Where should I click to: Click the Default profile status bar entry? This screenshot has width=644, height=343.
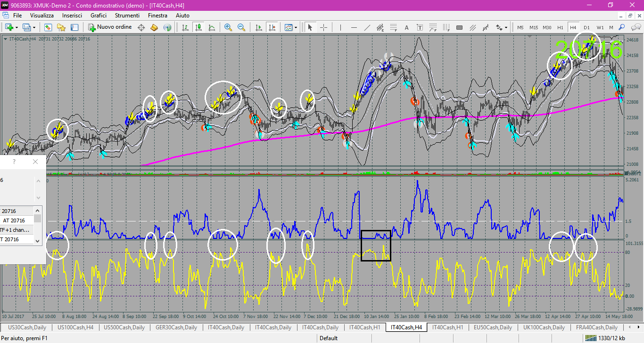click(329, 338)
